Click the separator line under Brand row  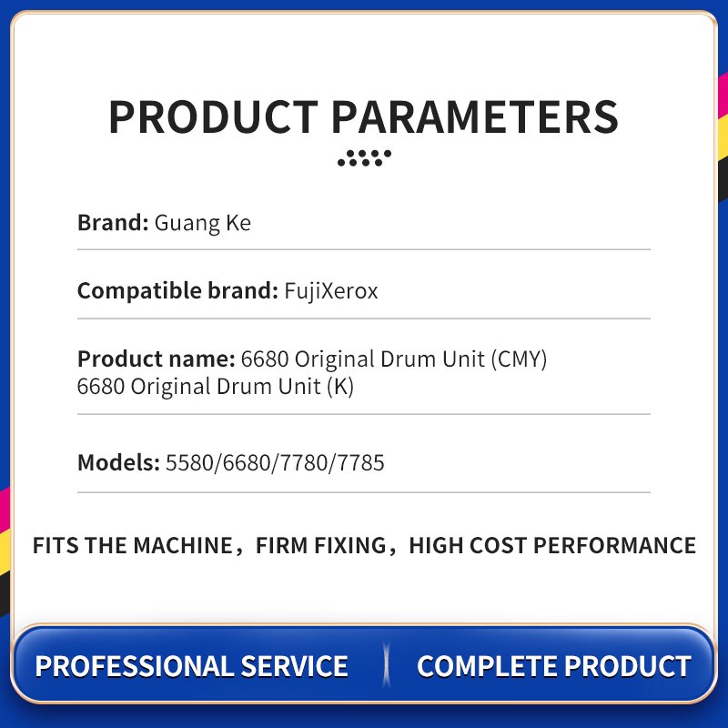363,249
